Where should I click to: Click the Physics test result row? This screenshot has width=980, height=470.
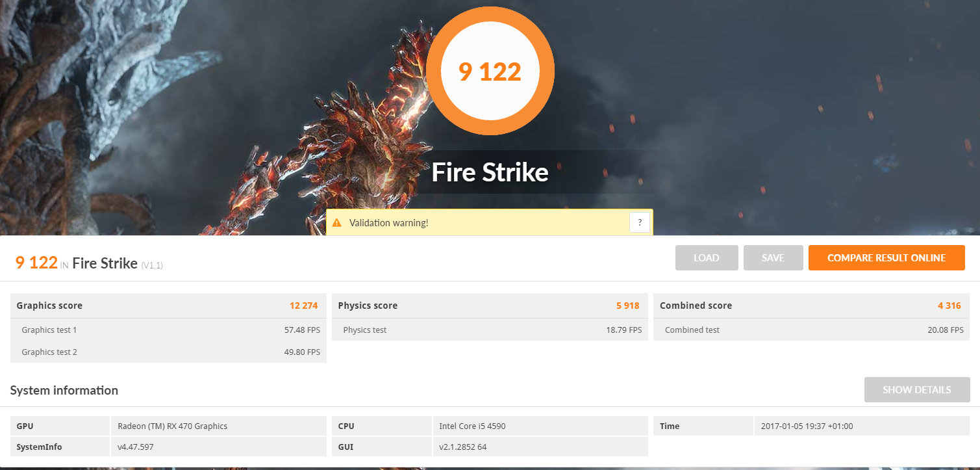490,330
